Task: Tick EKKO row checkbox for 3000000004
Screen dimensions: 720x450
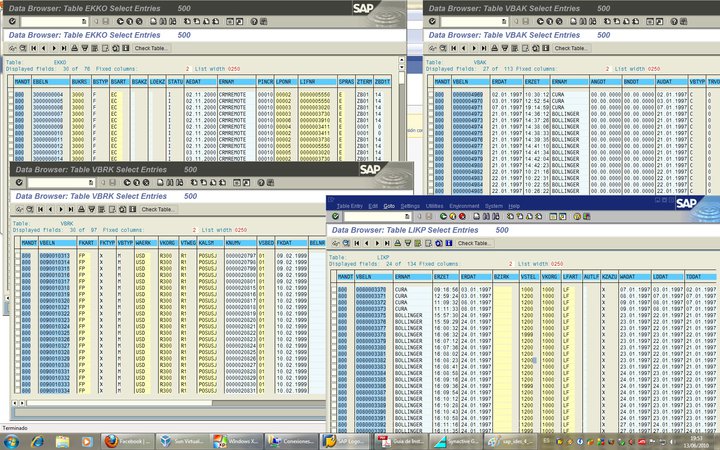Action: point(11,95)
